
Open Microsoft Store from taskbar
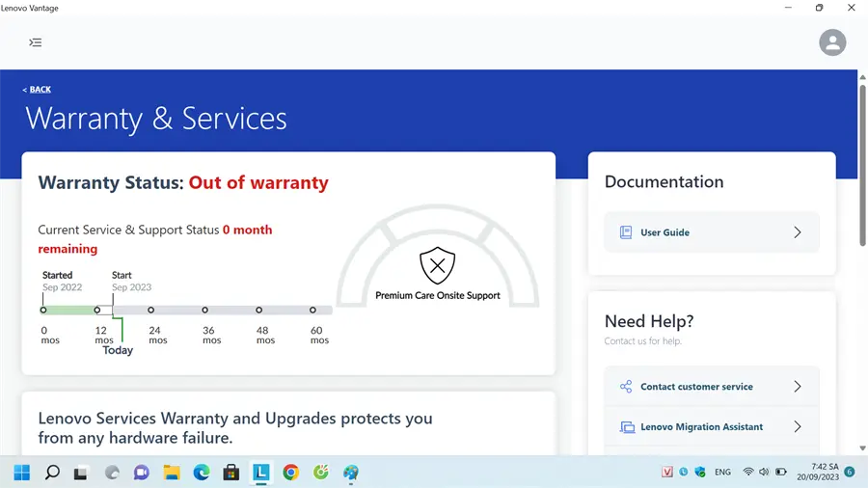(231, 472)
